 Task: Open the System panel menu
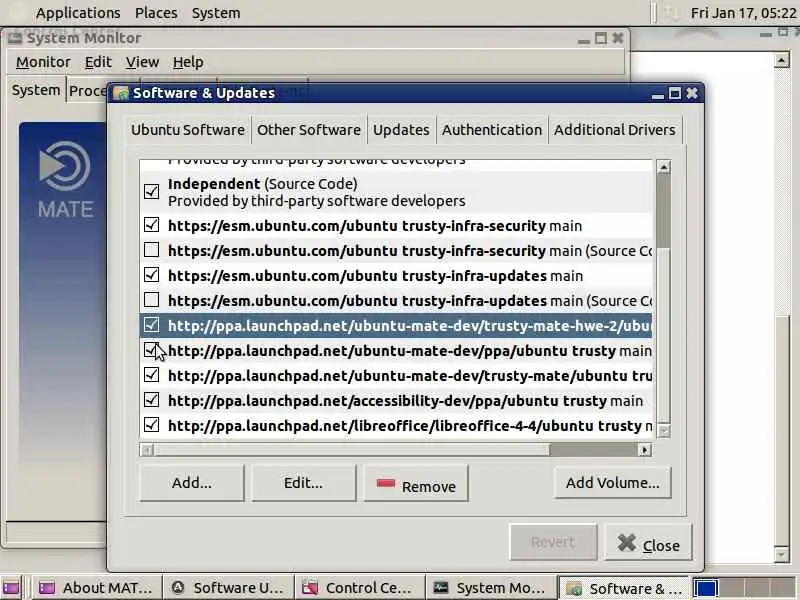(216, 13)
